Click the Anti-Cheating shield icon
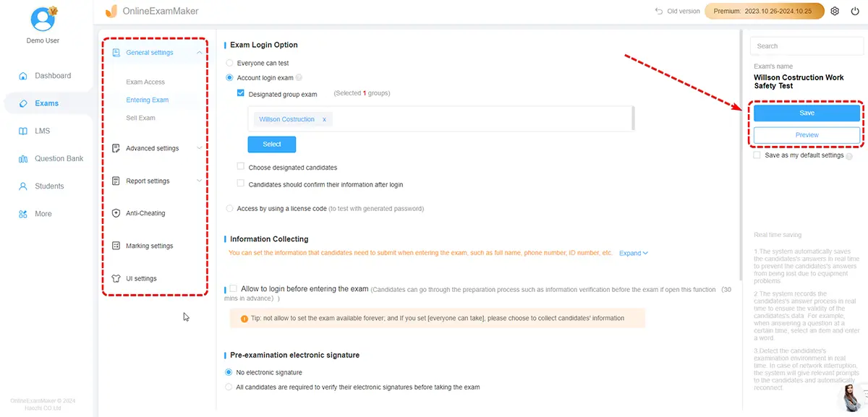The height and width of the screenshot is (417, 868). click(116, 213)
